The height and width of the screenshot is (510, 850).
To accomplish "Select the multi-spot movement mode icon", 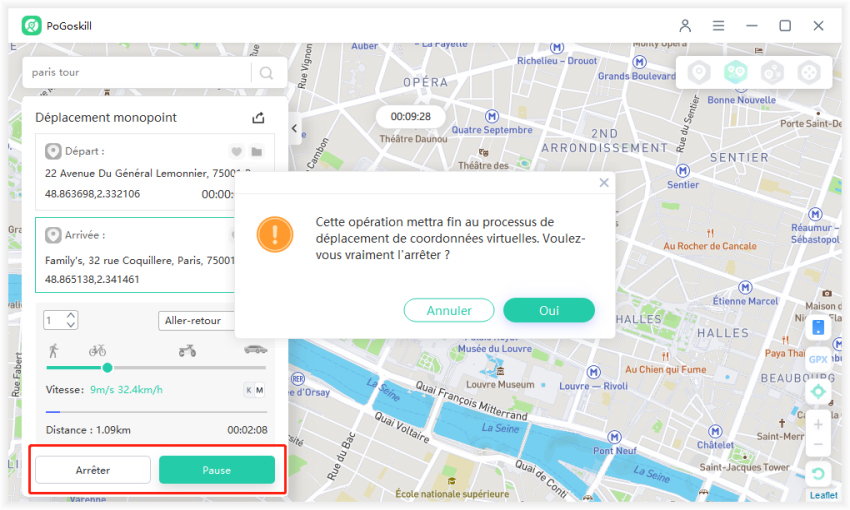I will [772, 72].
